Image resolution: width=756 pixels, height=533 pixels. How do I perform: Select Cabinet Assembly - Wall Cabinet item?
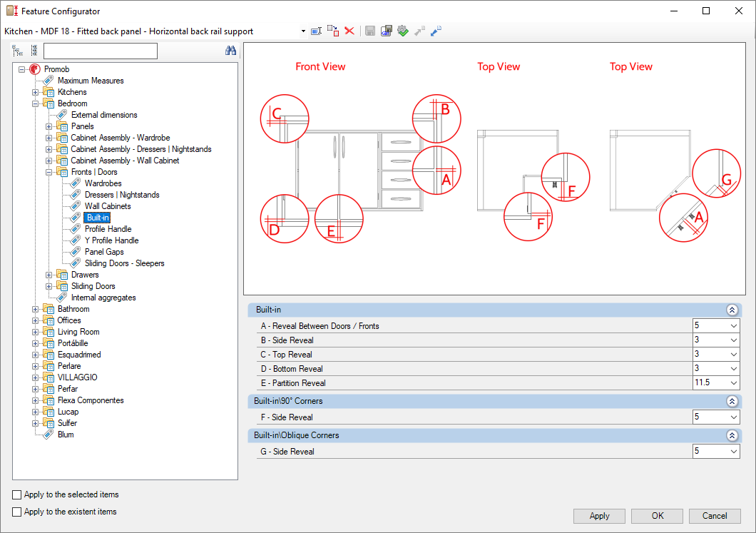(x=125, y=161)
